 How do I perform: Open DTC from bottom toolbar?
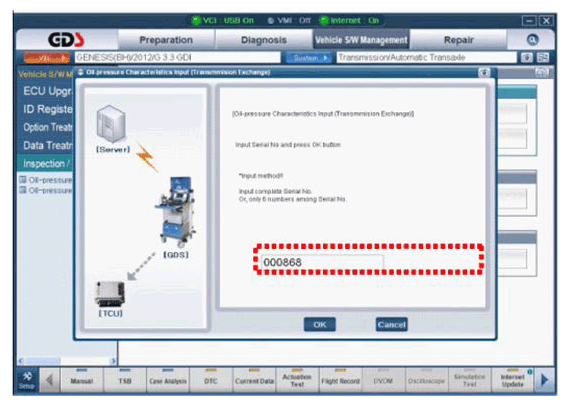coord(211,380)
